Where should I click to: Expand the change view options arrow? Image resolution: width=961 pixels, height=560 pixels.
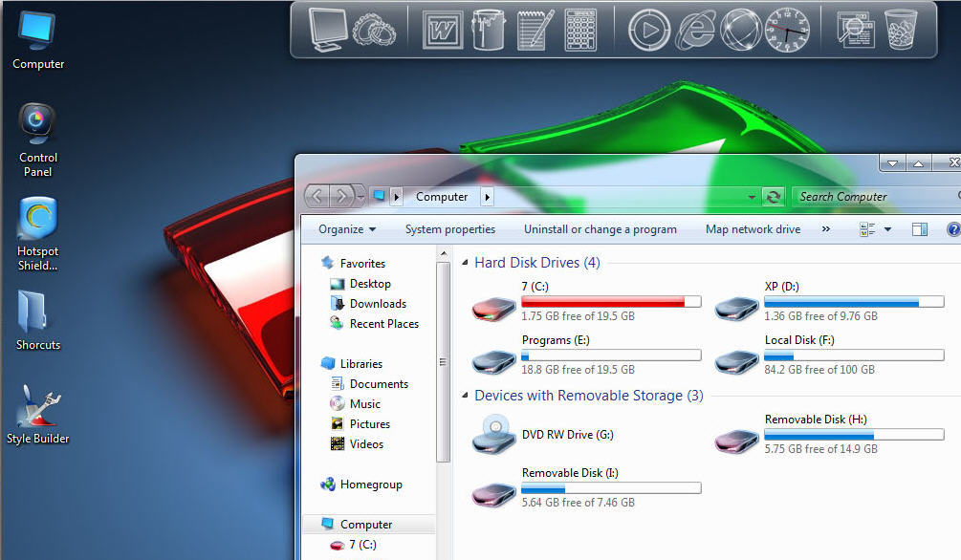coord(887,229)
